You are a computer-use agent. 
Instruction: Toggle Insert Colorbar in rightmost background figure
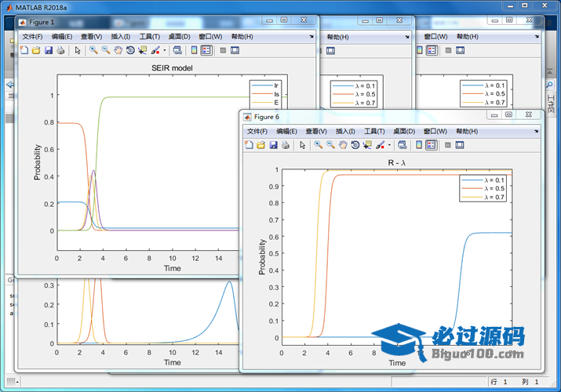419,50
